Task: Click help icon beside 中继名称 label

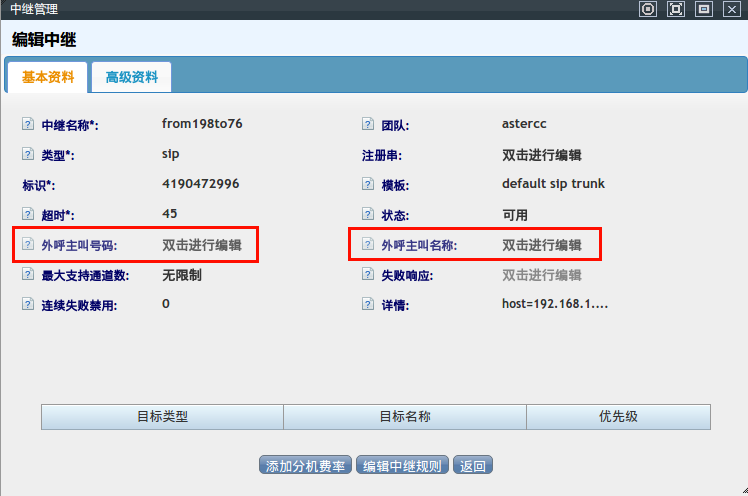Action: 28,125
